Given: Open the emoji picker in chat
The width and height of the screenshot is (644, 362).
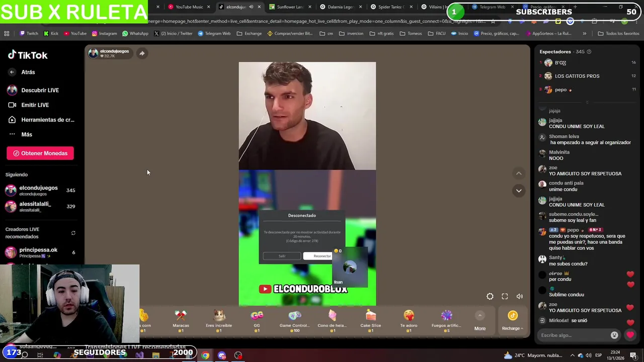Looking at the screenshot, I should [614, 335].
